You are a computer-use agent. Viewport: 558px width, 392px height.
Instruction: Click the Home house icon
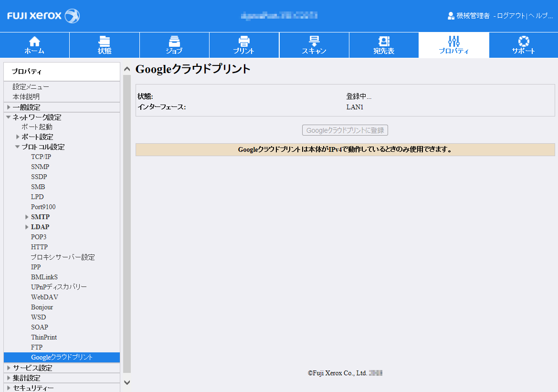[35, 42]
